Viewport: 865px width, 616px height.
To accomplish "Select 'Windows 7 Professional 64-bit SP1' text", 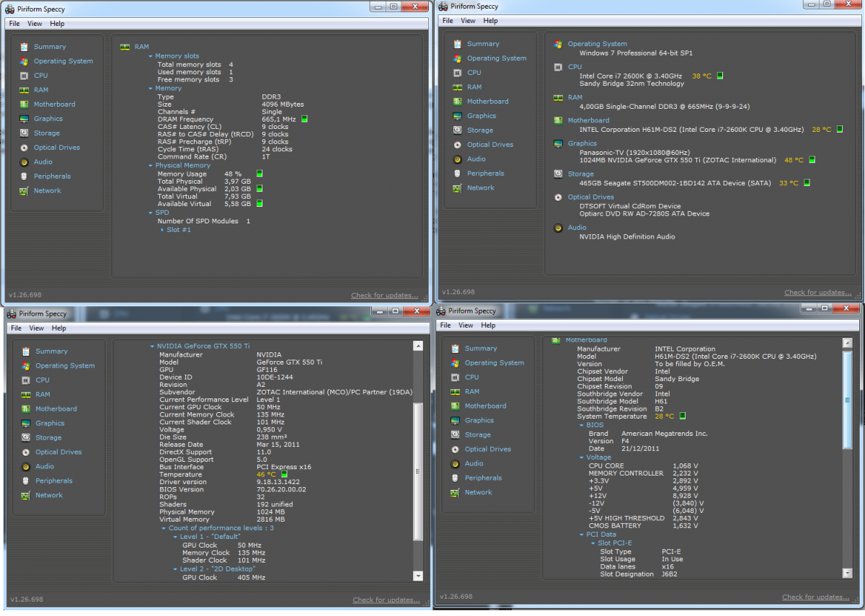I will (x=636, y=53).
